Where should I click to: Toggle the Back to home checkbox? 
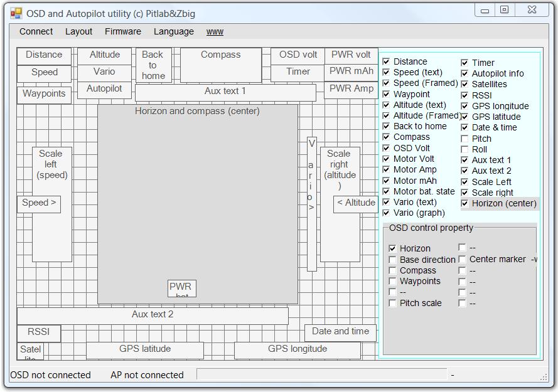point(386,126)
